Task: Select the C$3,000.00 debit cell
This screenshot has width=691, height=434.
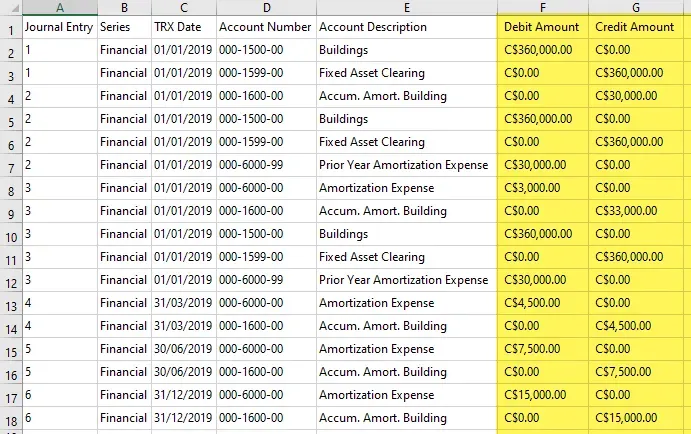Action: [x=542, y=188]
